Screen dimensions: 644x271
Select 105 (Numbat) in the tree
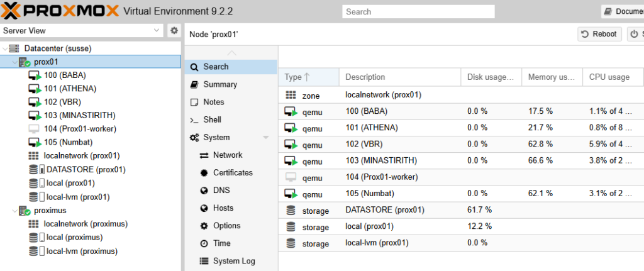(68, 143)
